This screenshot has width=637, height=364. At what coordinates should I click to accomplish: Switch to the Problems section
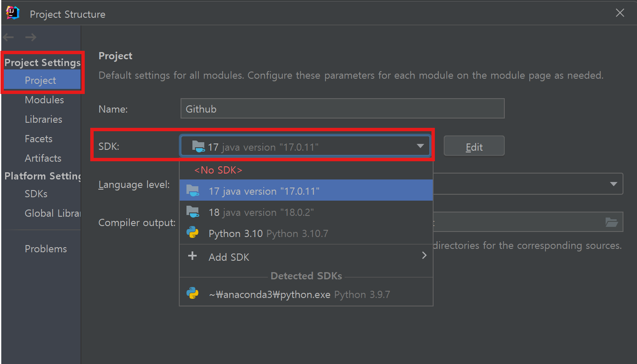[x=46, y=248]
